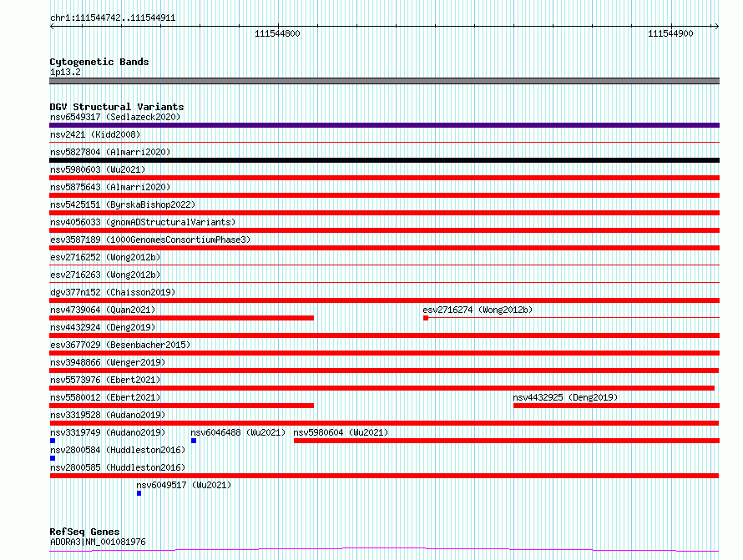Open nsv2421 (Kidd2008) variant label
Screen dimensions: 743x560
(x=95, y=134)
